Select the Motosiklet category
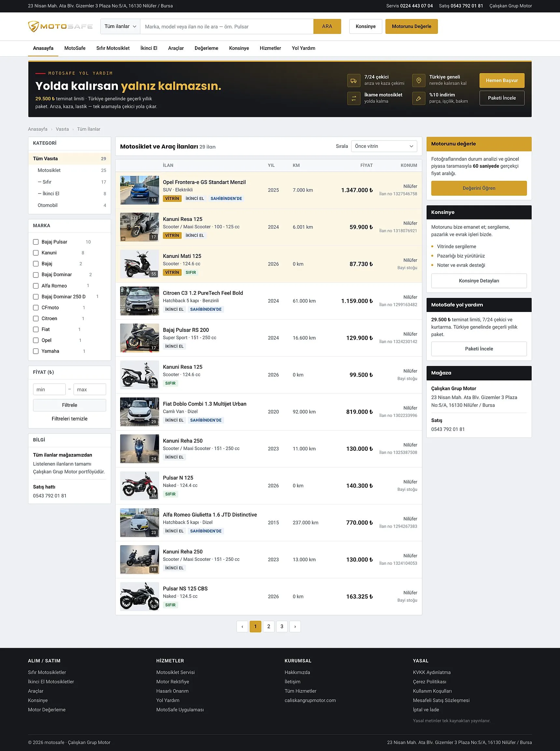The width and height of the screenshot is (560, 751). point(69,170)
